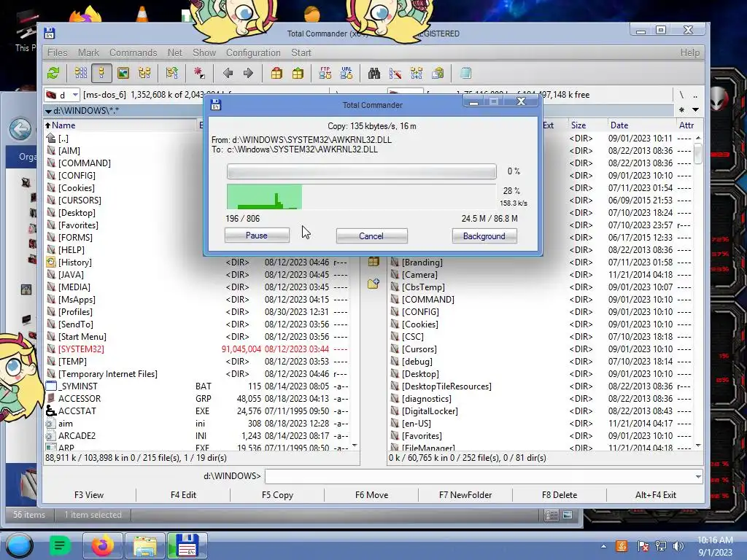Open the binoculars search files icon

click(374, 74)
